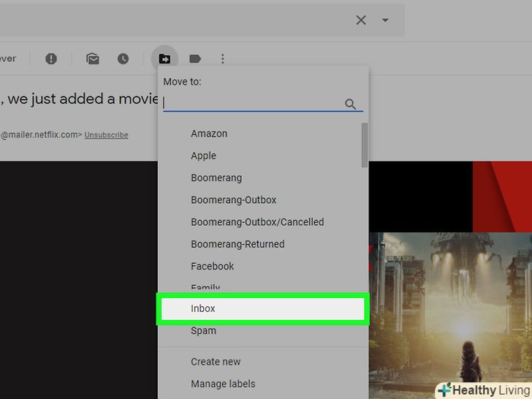
Task: Click Create new label option
Action: pos(216,362)
